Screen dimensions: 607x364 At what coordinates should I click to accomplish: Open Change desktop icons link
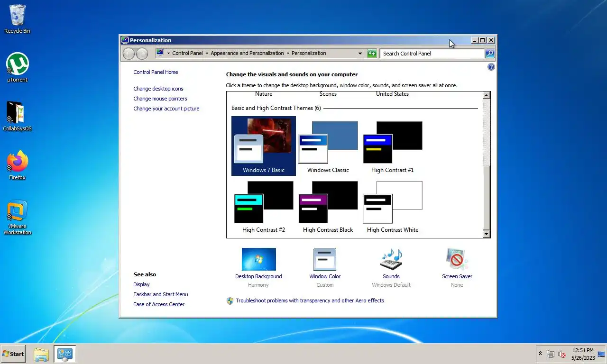158,89
